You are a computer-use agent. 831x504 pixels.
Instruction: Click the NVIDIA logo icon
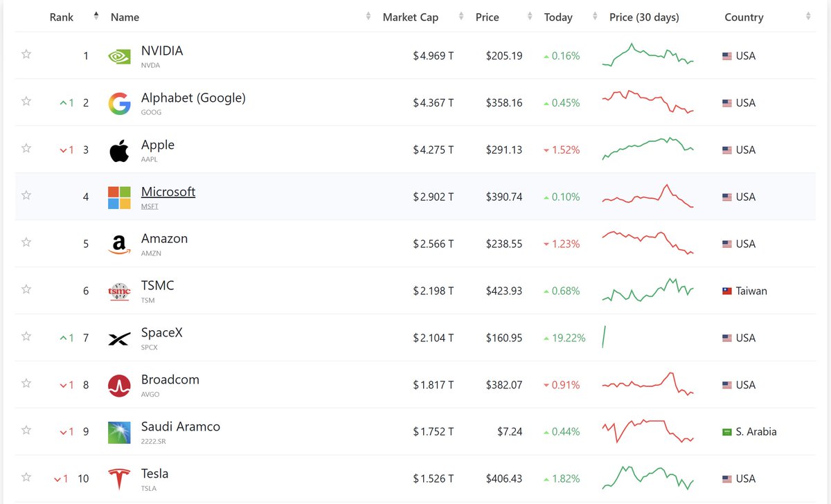tap(119, 56)
